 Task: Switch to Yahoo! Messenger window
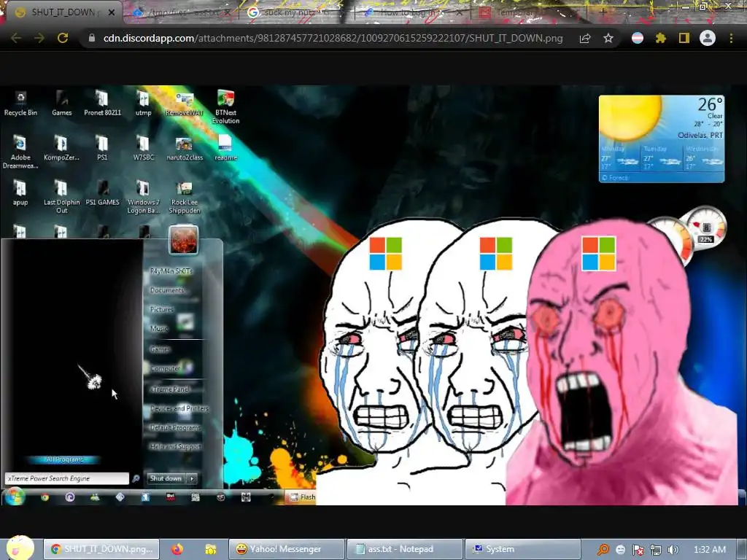(286, 549)
